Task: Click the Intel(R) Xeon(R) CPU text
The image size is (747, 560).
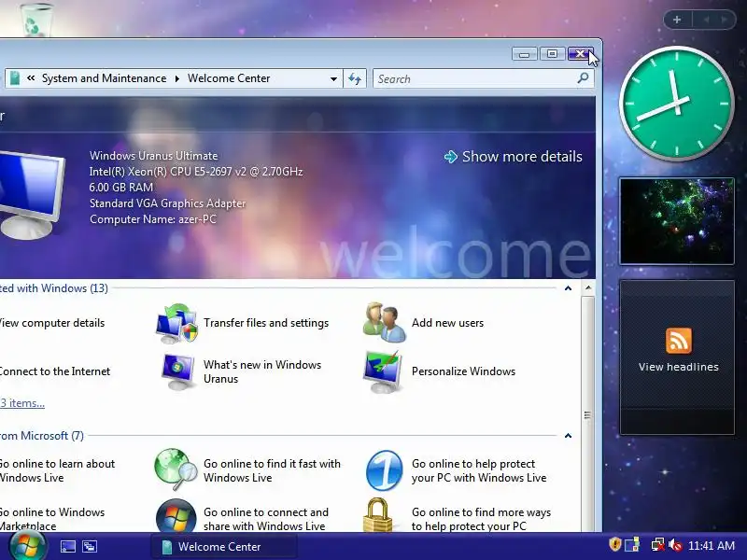Action: point(196,172)
